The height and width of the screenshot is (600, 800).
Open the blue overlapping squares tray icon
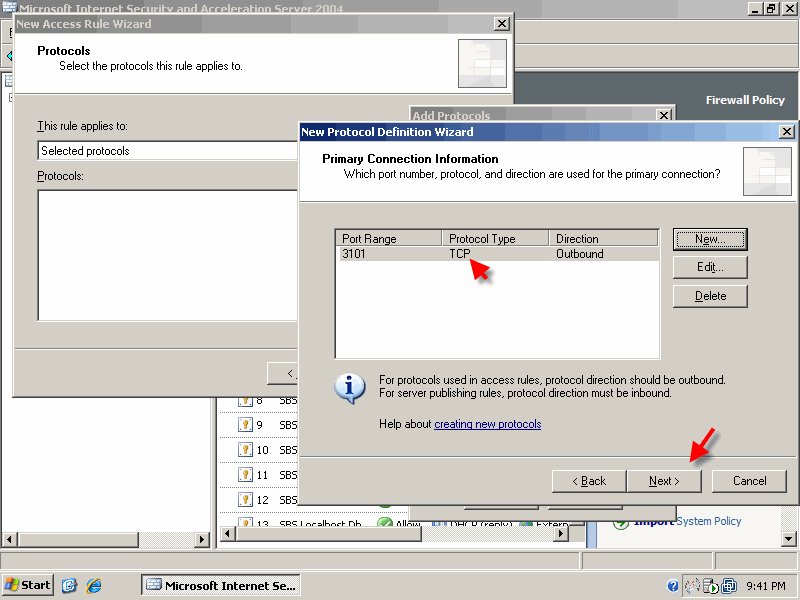coord(730,586)
